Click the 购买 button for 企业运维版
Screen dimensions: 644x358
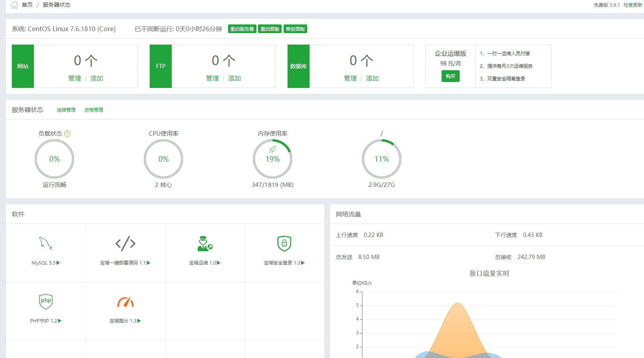pyautogui.click(x=450, y=76)
